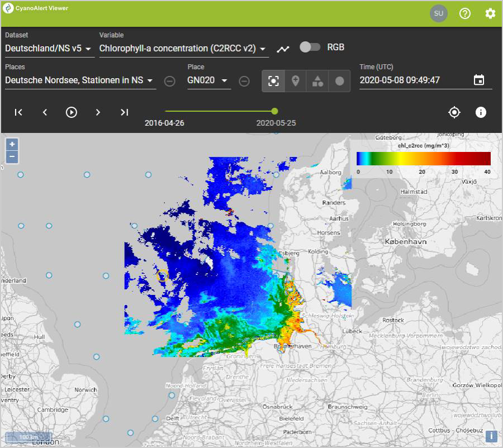Open the settings gear icon

point(490,13)
